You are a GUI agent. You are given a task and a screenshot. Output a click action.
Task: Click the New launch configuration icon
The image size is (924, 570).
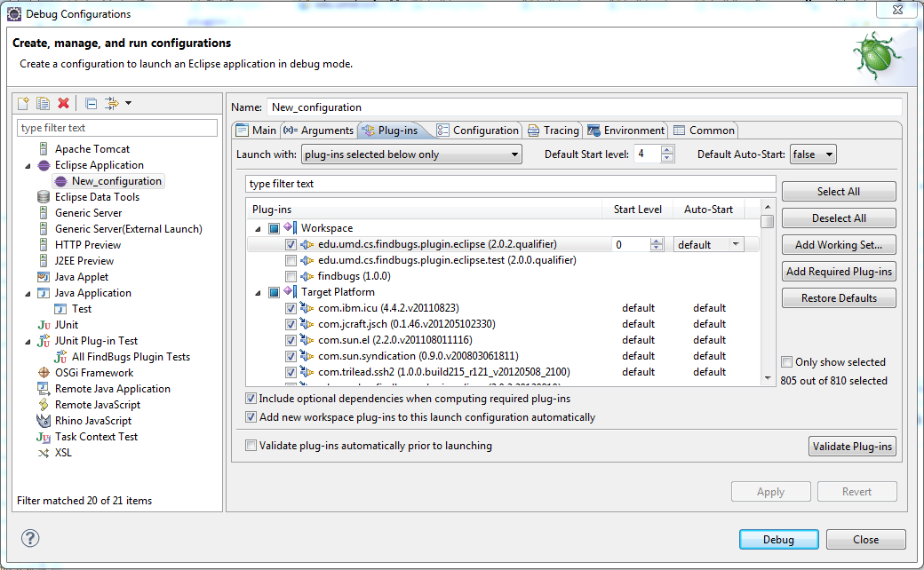(x=24, y=104)
